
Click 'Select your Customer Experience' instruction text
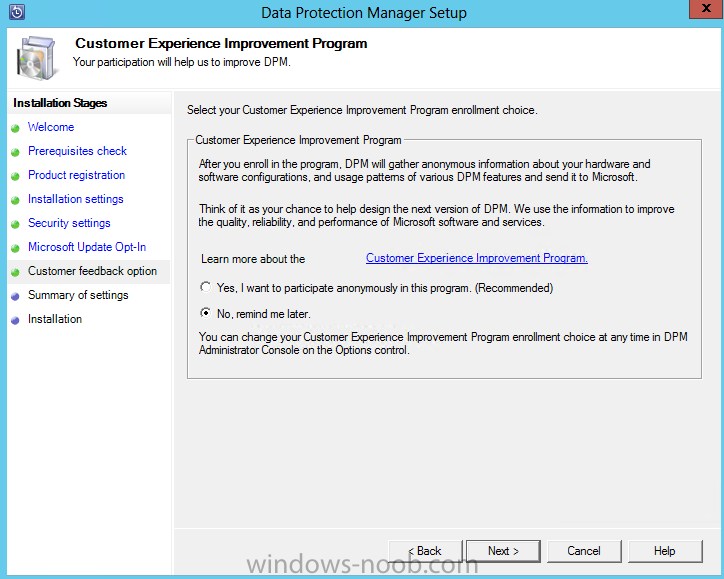(362, 110)
